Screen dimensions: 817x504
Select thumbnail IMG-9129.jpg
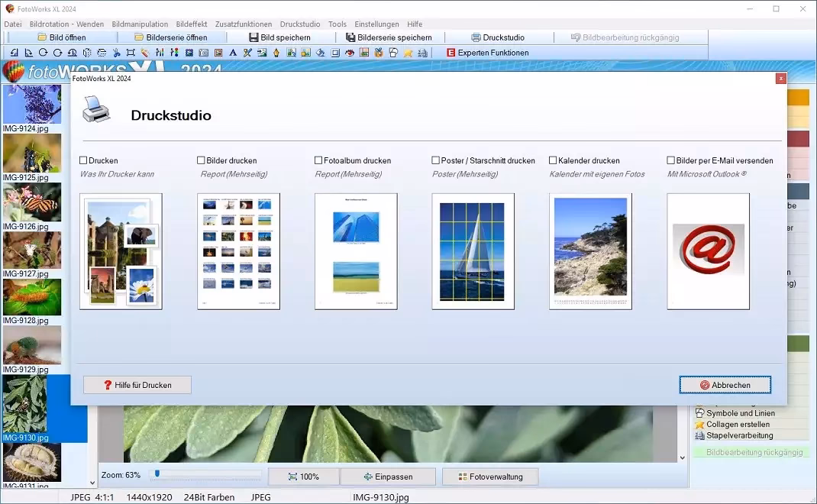[x=32, y=345]
